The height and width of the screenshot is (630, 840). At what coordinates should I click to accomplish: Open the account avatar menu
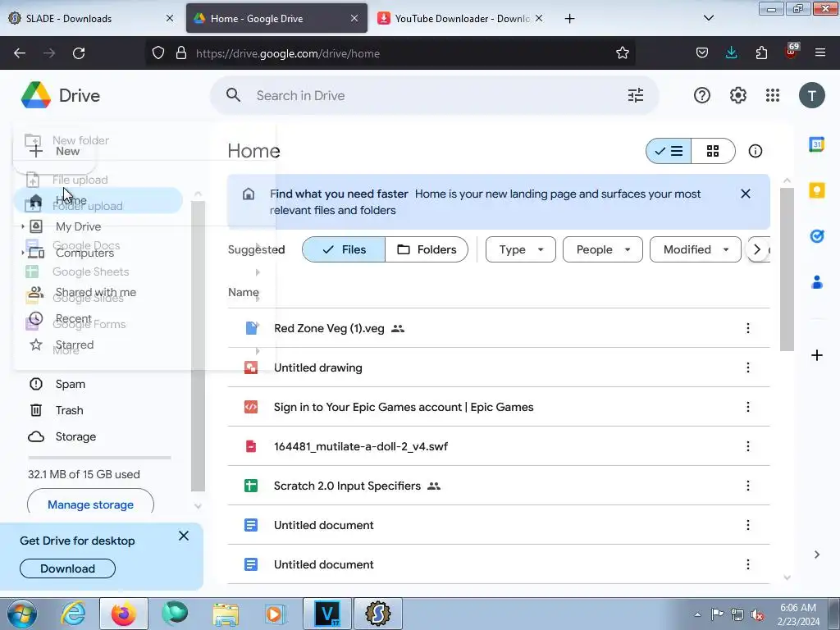pyautogui.click(x=811, y=95)
